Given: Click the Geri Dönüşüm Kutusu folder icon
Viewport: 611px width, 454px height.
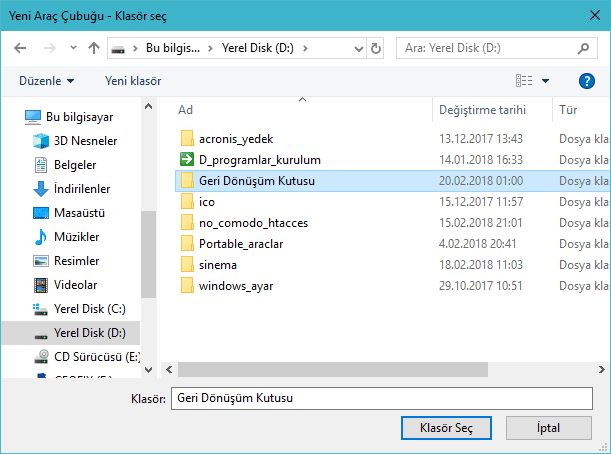Looking at the screenshot, I should pos(187,180).
